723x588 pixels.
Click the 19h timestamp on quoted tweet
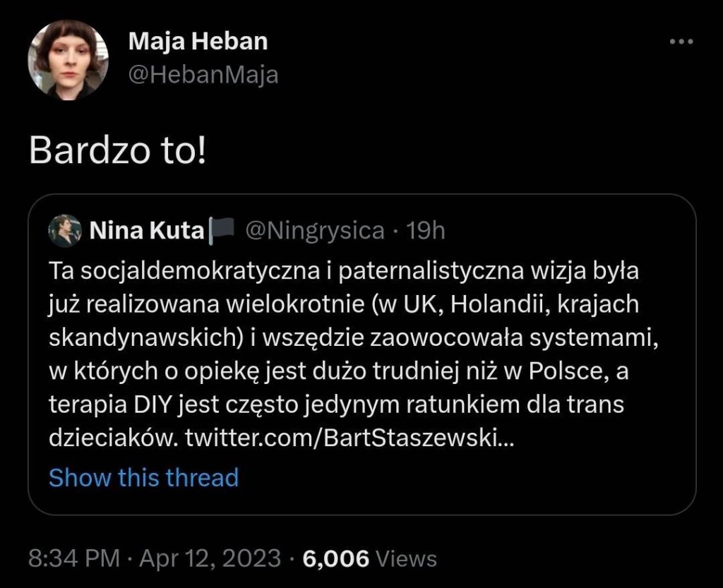pyautogui.click(x=426, y=231)
